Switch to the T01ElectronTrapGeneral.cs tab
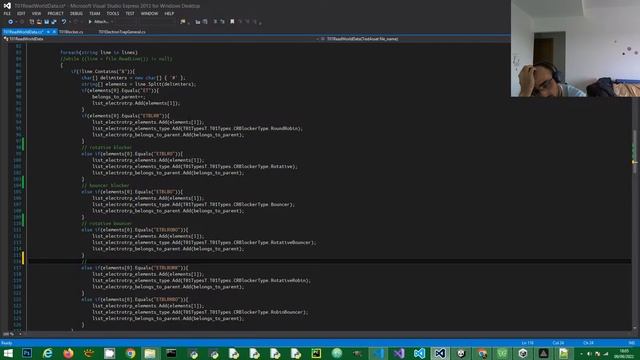 [122, 32]
